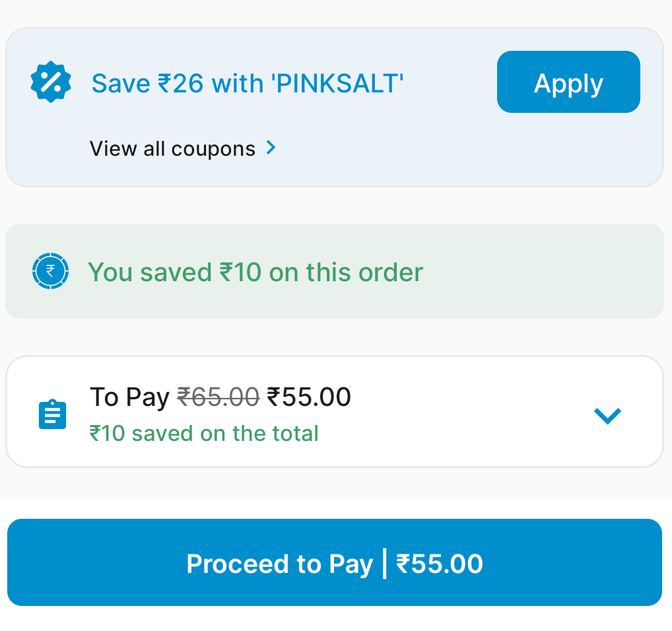Select the You saved ₹10 banner
Viewport: 672px width, 631px height.
[x=256, y=271]
